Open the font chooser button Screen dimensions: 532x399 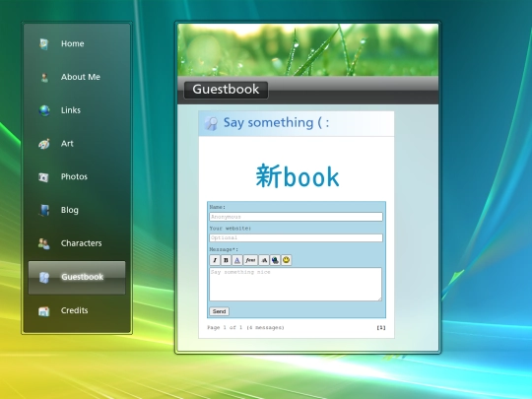click(250, 260)
